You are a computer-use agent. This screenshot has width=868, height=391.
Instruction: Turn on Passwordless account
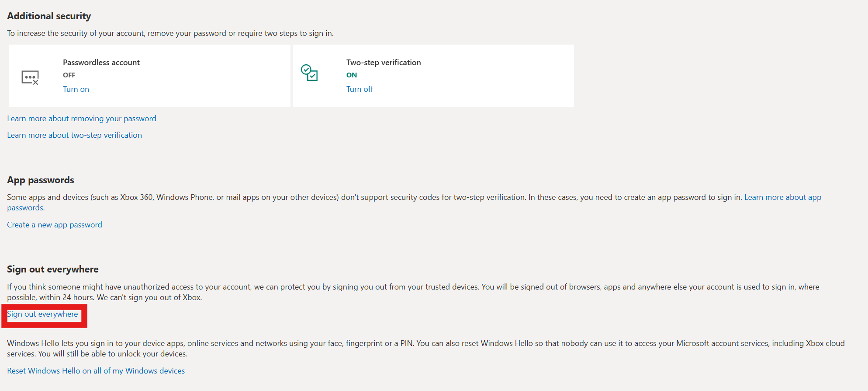(x=76, y=89)
